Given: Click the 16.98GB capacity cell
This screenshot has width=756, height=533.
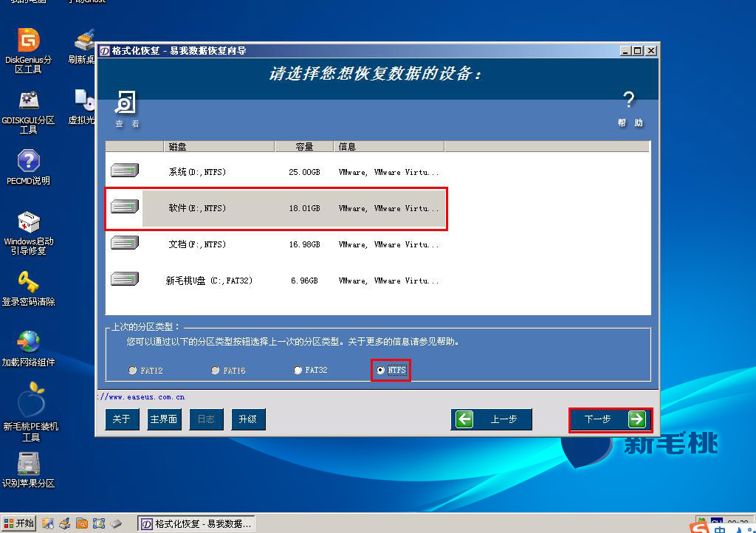Looking at the screenshot, I should click(x=304, y=244).
